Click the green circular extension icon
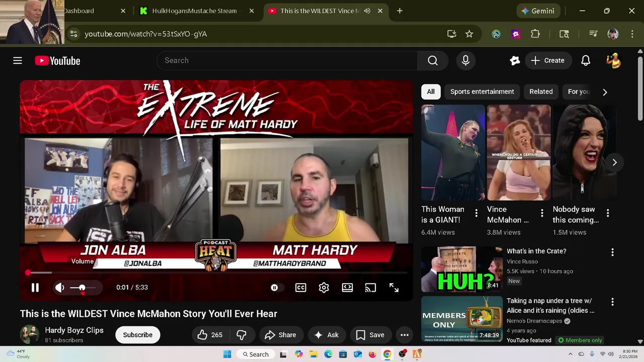This screenshot has width=644, height=362. pos(496,34)
